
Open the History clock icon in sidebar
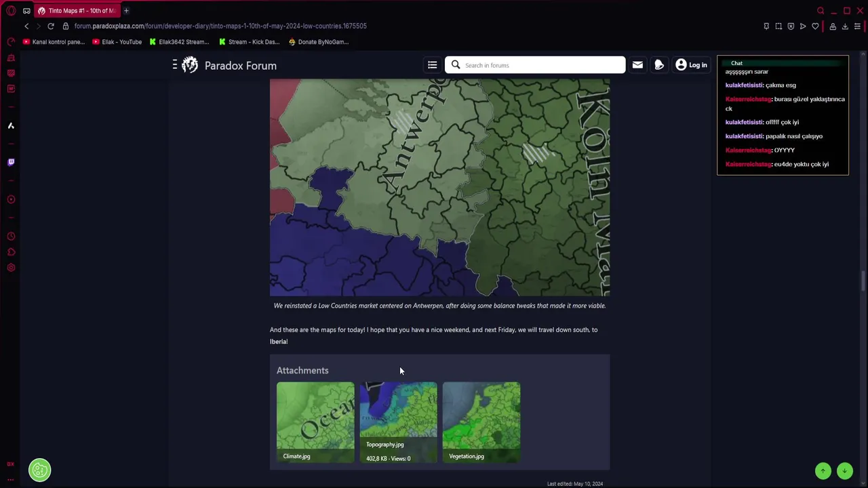(11, 237)
